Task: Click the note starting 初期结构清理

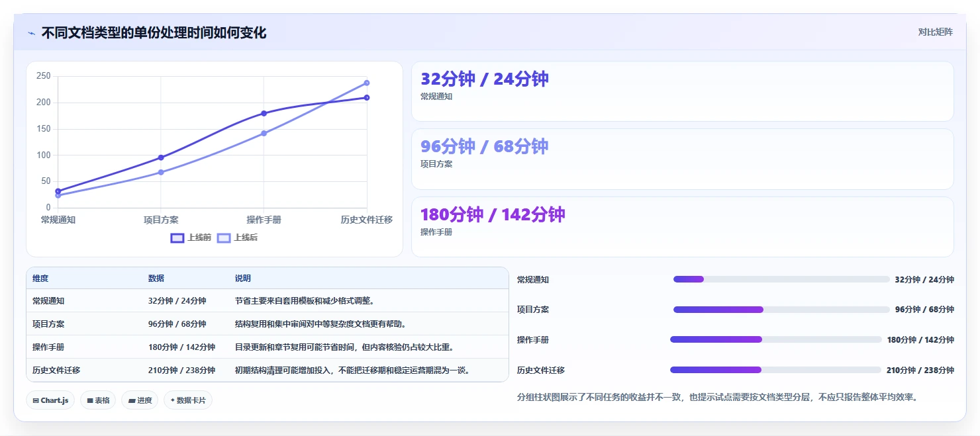Action: (x=354, y=371)
